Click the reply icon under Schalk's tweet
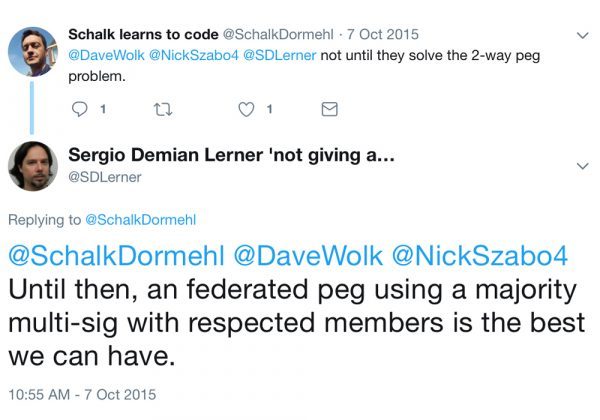This screenshot has height=420, width=600. click(81, 109)
